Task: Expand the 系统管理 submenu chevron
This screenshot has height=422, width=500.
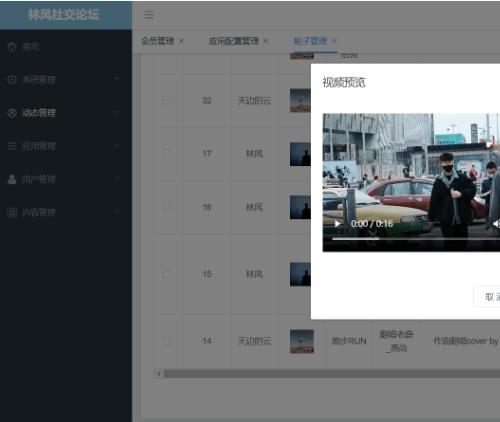Action: point(116,79)
